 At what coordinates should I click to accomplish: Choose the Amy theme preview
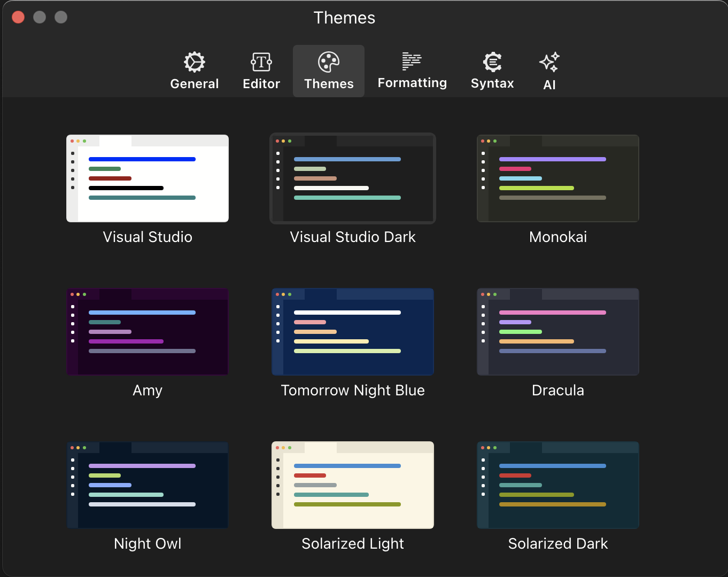point(148,332)
